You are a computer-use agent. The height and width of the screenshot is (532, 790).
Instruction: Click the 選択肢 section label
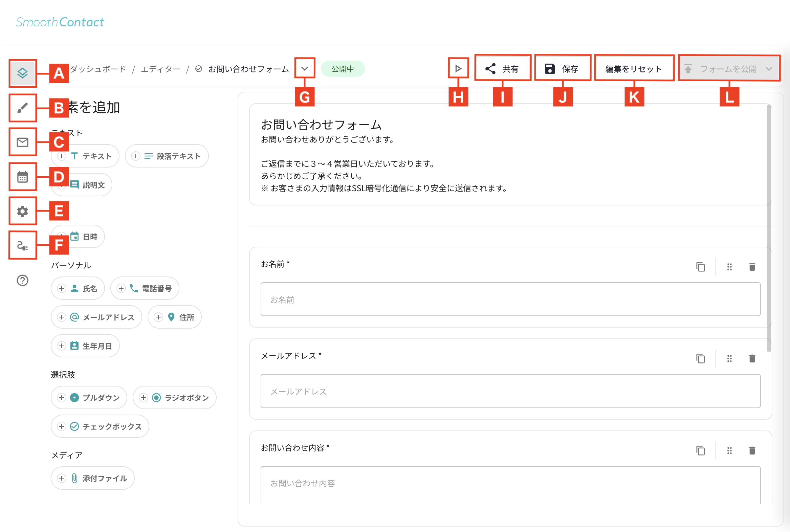tap(63, 375)
